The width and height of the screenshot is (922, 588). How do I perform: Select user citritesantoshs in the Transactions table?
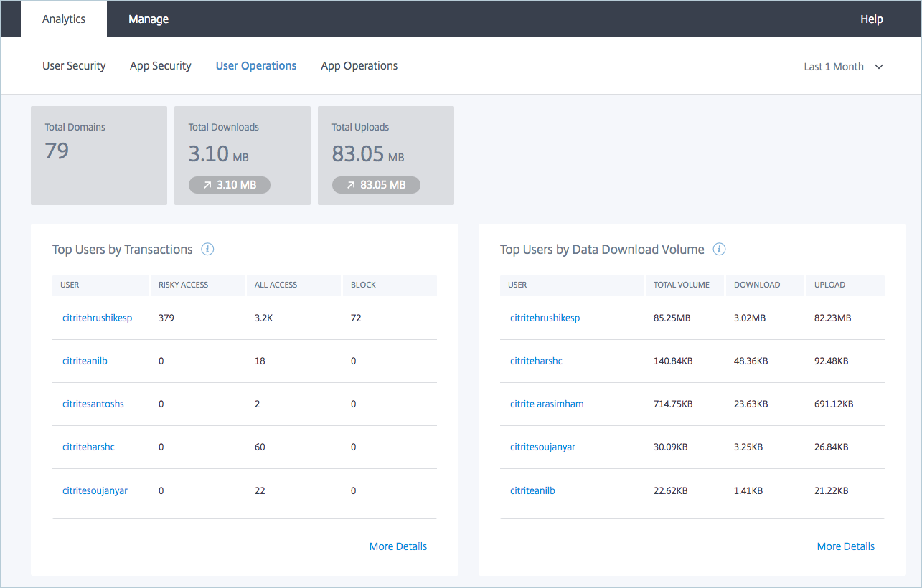pos(93,404)
